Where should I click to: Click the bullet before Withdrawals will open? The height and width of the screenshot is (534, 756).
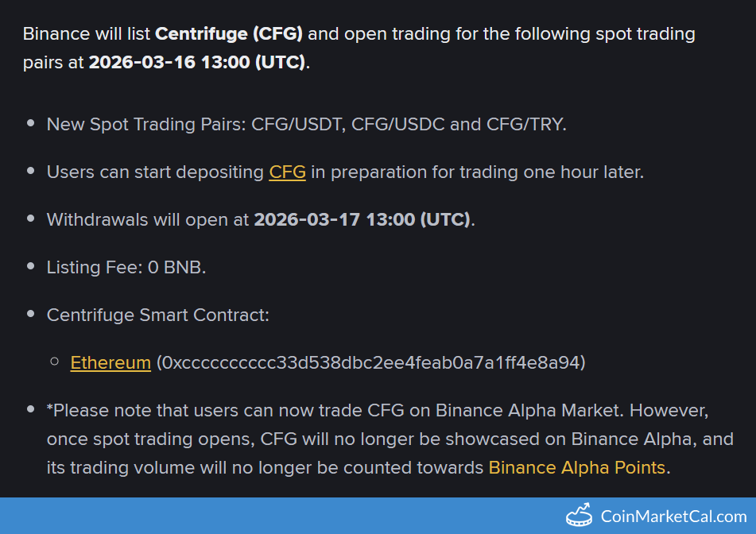coord(31,219)
